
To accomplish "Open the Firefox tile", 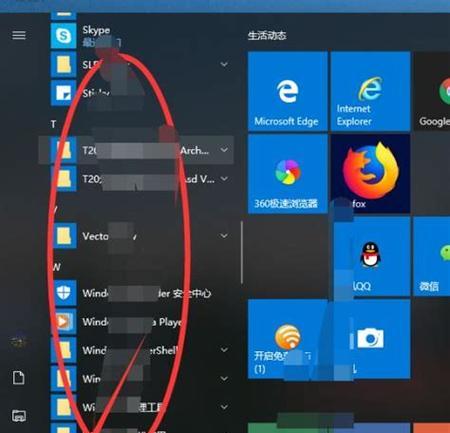I will (x=370, y=174).
